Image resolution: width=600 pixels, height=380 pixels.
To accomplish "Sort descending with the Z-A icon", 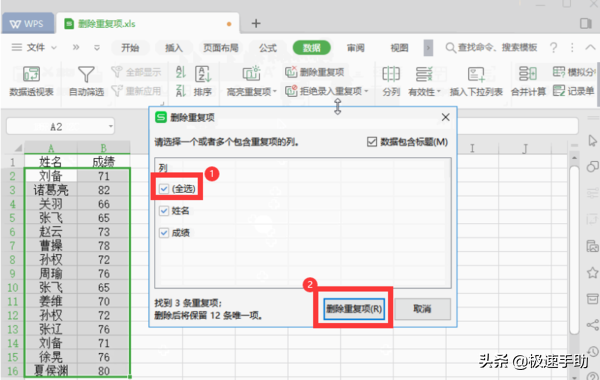I will pos(181,91).
